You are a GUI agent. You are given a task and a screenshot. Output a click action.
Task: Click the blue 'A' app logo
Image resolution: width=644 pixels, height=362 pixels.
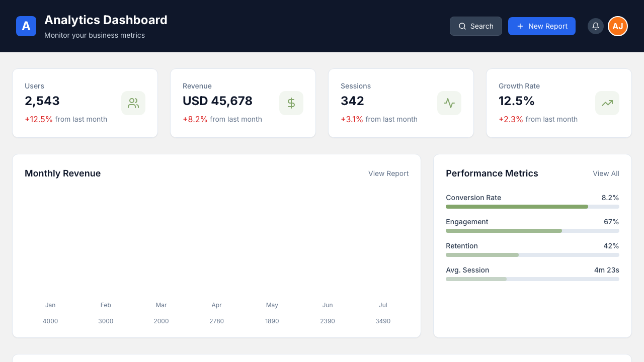[x=26, y=26]
